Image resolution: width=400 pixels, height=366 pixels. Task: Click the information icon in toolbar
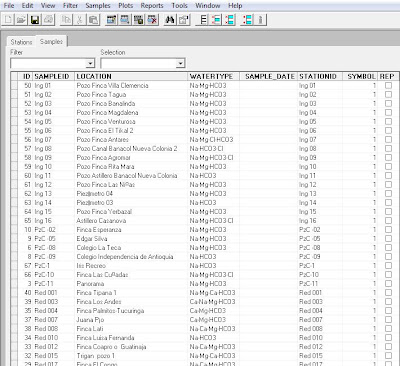pos(261,20)
